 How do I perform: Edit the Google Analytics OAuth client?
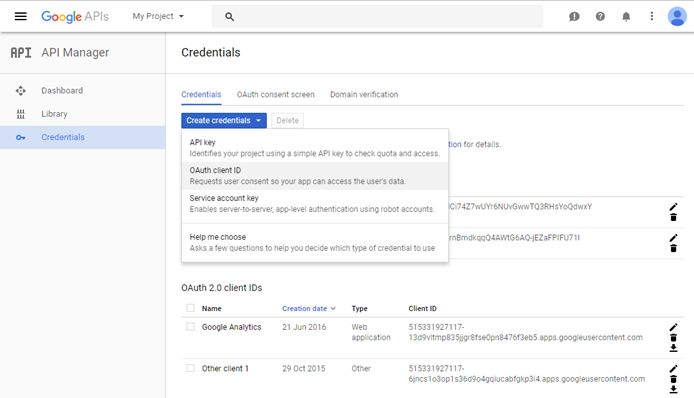[x=673, y=327]
